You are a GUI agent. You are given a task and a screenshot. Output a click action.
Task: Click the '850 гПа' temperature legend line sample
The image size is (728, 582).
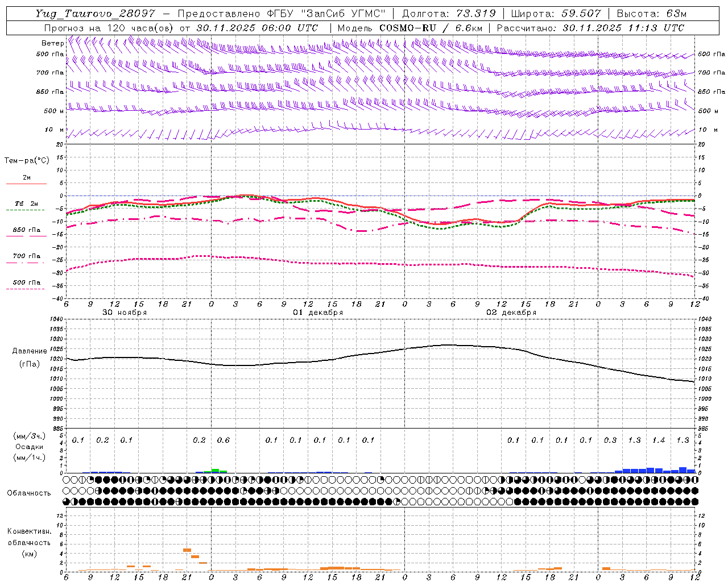pos(26,236)
